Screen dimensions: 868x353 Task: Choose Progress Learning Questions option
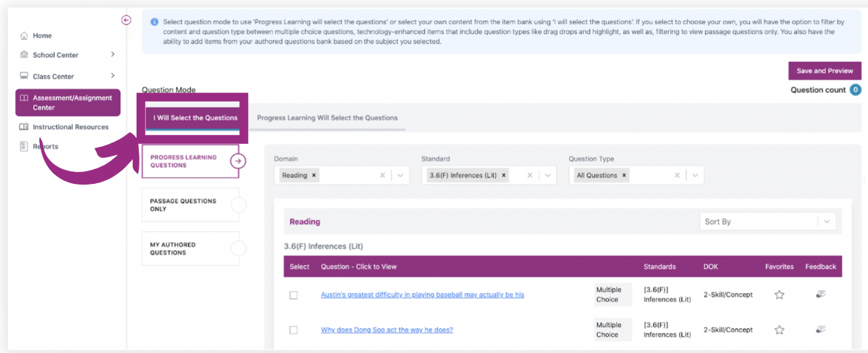point(190,161)
